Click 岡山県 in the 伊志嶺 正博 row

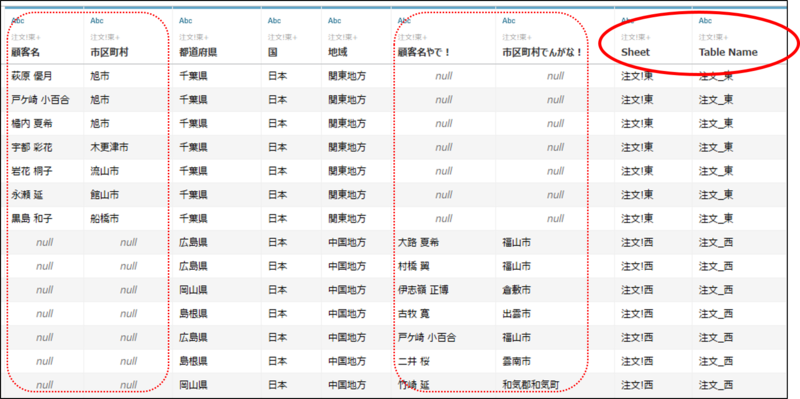[193, 290]
